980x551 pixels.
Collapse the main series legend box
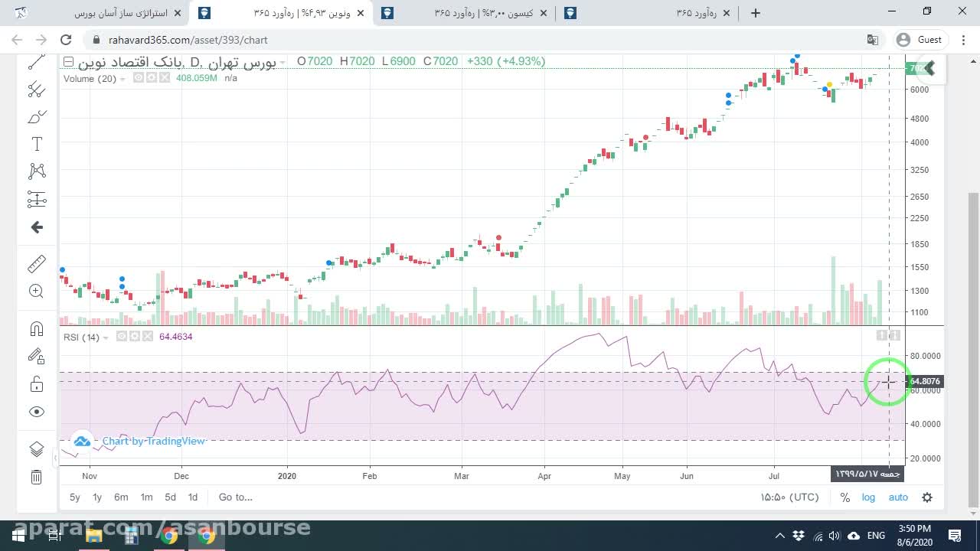tap(68, 62)
